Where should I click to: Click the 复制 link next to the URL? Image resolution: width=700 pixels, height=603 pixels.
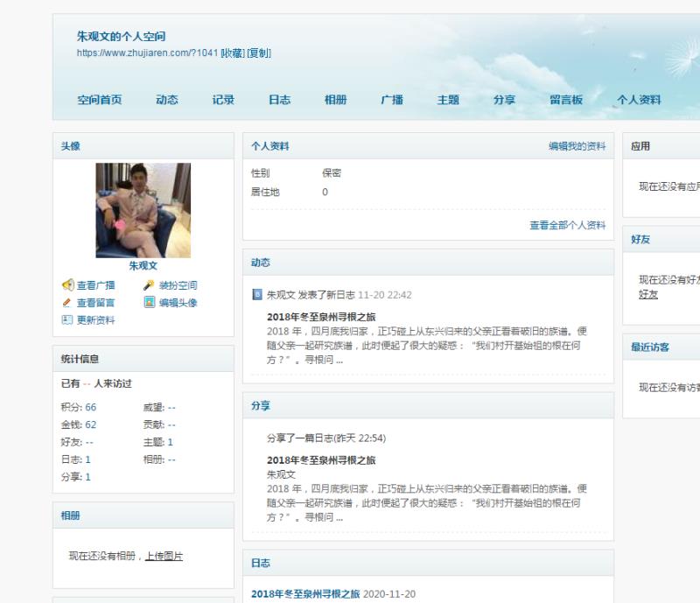pyautogui.click(x=259, y=53)
